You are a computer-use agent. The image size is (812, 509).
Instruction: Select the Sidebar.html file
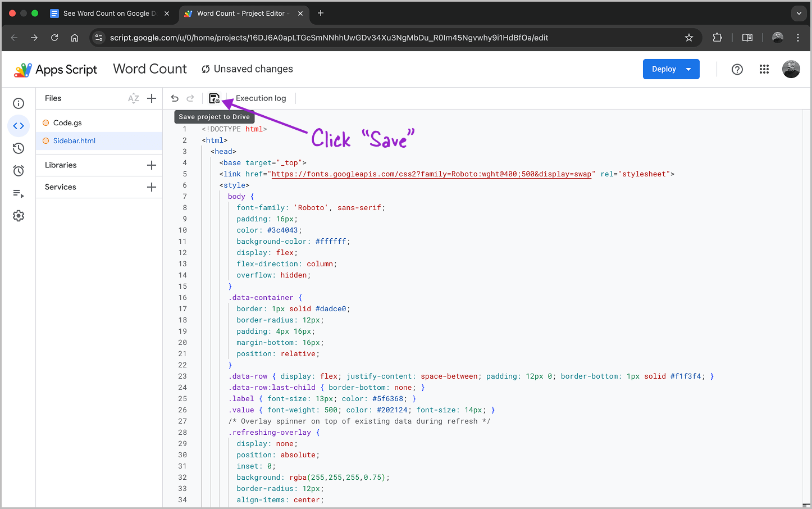pyautogui.click(x=74, y=141)
